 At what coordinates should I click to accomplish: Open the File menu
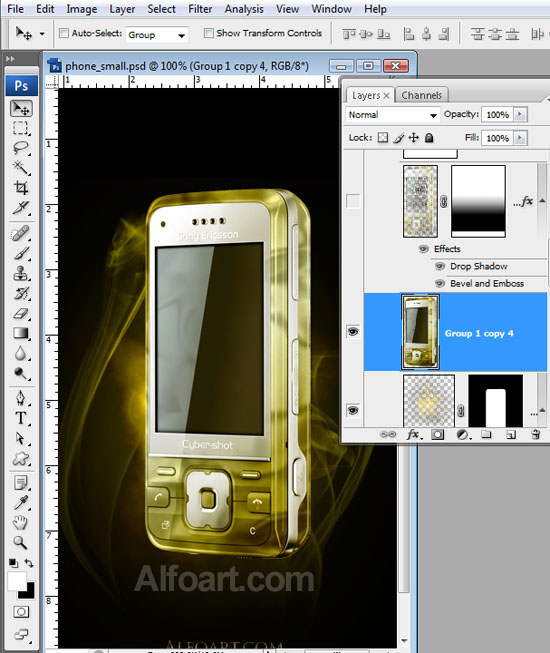(x=15, y=9)
